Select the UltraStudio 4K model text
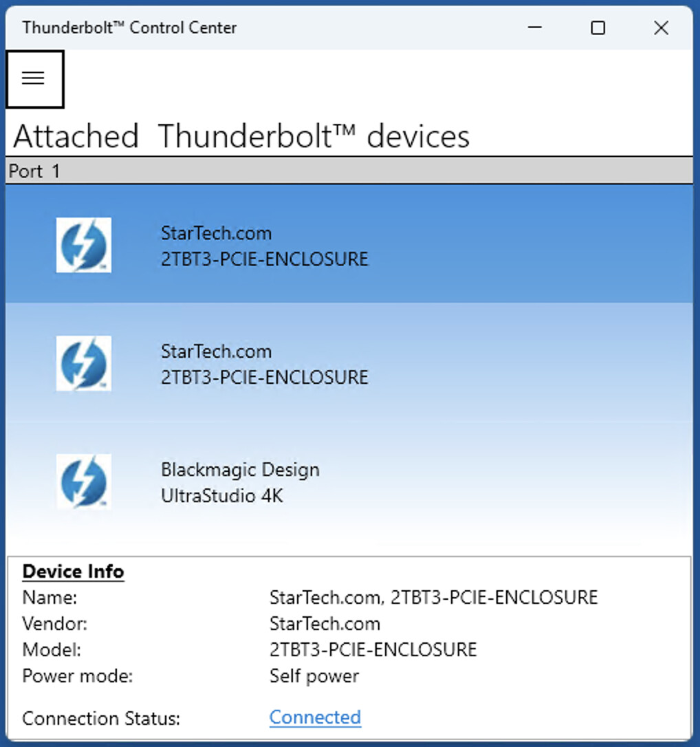The image size is (700, 747). (221, 496)
